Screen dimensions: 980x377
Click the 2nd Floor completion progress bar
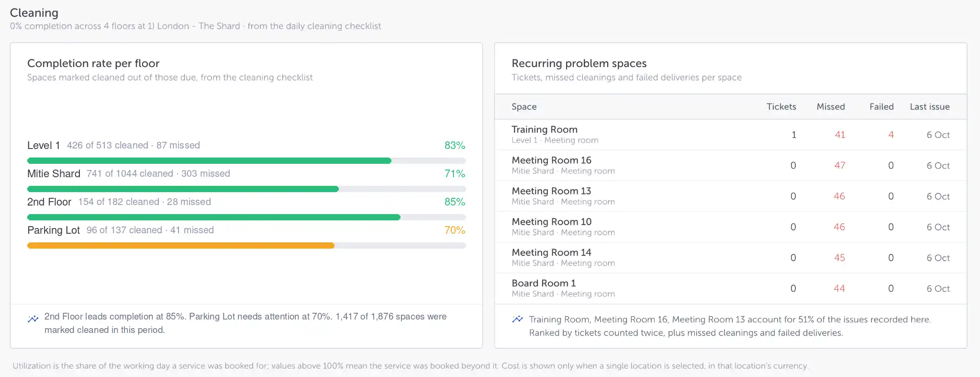246,217
